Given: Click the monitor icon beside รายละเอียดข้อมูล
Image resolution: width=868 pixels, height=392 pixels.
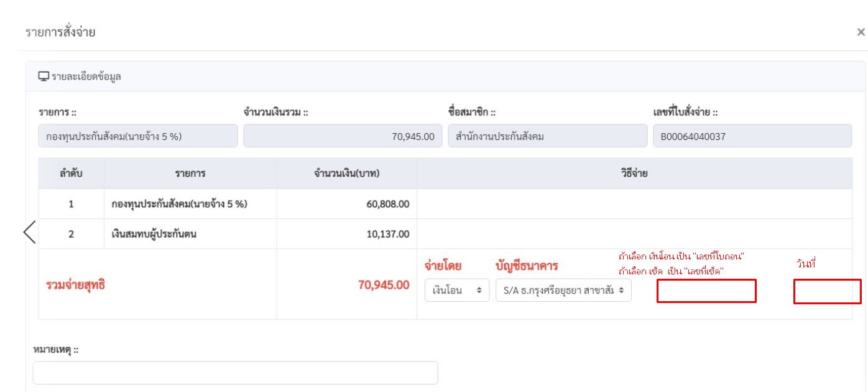Looking at the screenshot, I should [44, 77].
